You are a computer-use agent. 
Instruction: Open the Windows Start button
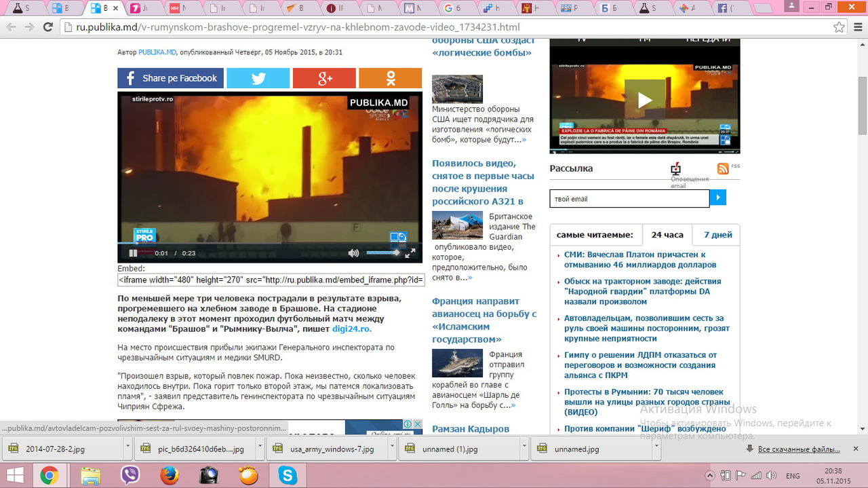point(14,476)
